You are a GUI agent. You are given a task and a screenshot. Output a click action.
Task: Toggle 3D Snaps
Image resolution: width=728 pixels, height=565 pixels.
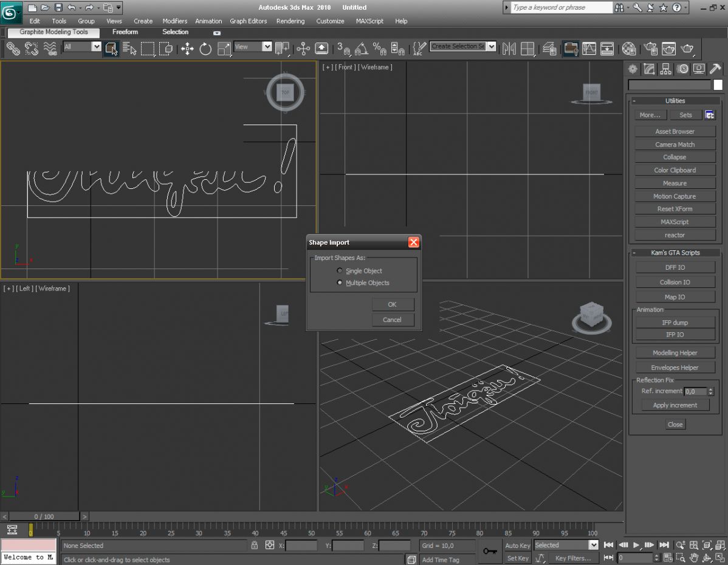[343, 48]
